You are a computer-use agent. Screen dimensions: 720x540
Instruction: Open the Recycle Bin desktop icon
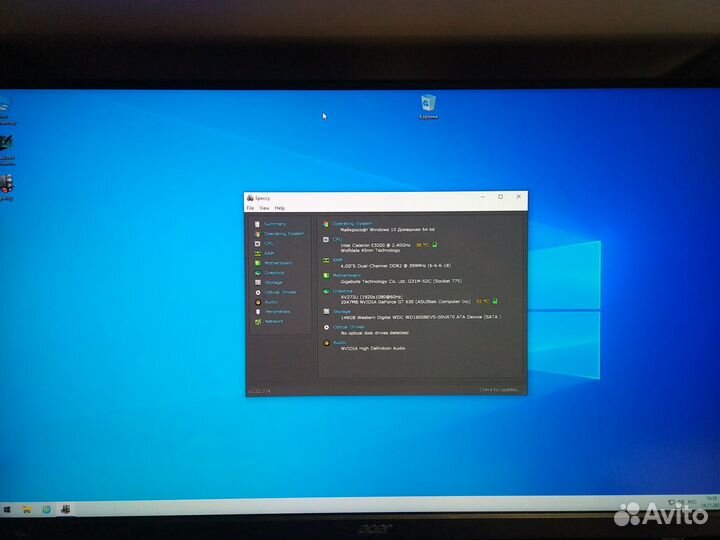(x=428, y=103)
